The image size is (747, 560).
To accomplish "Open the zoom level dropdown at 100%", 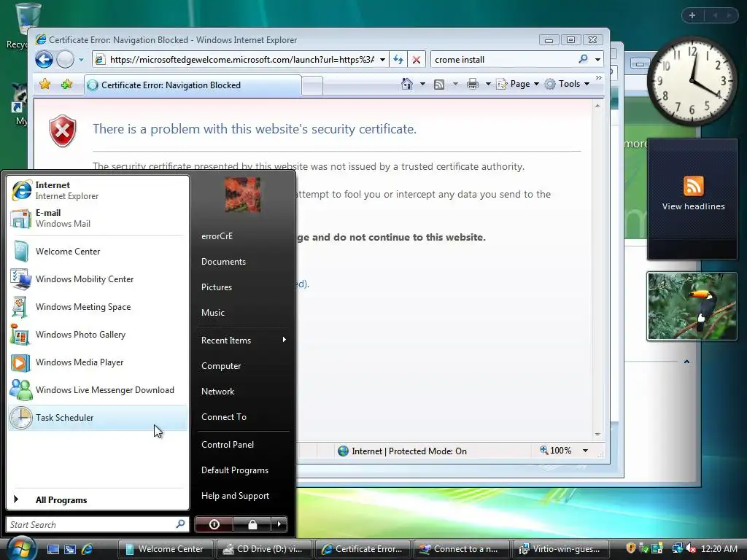I will [585, 451].
